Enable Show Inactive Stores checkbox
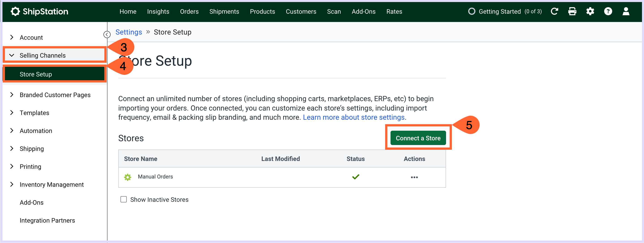Viewport: 644px width, 243px height. 124,200
